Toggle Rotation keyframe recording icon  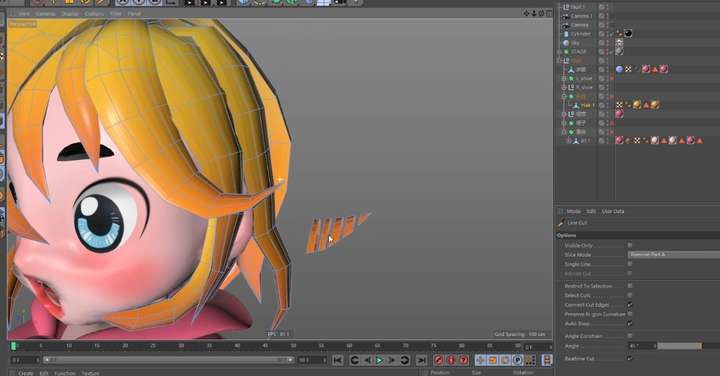click(505, 360)
